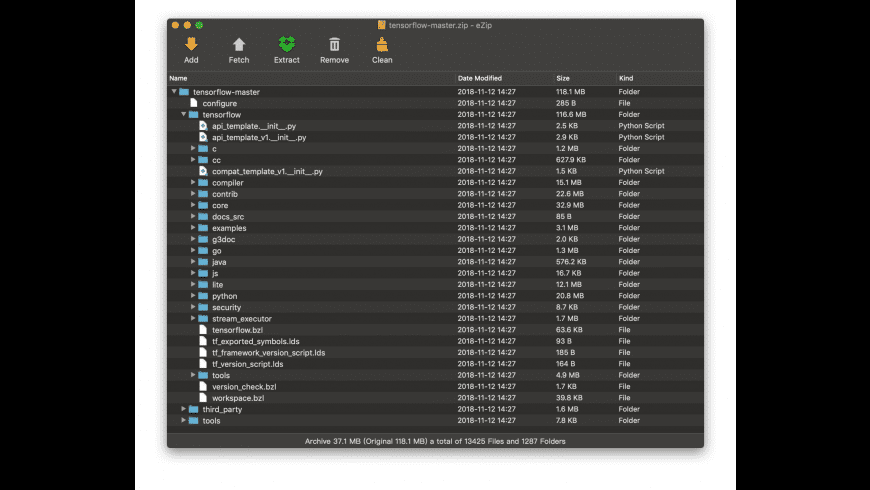Click the Clean broom icon
870x490 pixels.
[382, 44]
